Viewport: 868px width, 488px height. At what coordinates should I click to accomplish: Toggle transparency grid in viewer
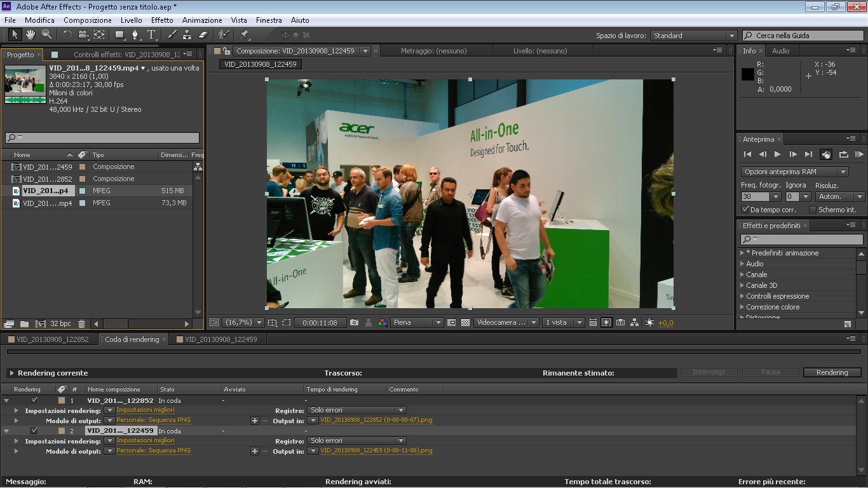[465, 323]
